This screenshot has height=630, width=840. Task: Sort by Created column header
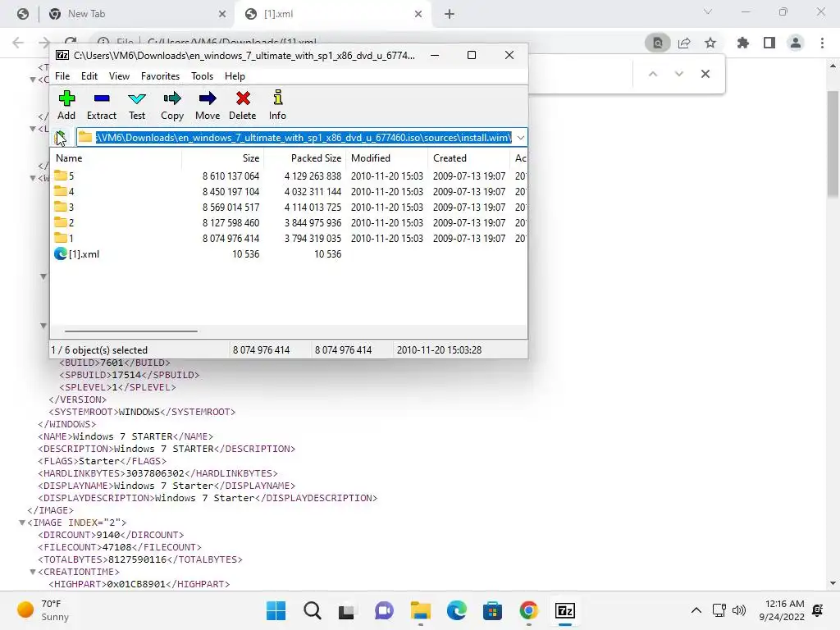pyautogui.click(x=468, y=158)
